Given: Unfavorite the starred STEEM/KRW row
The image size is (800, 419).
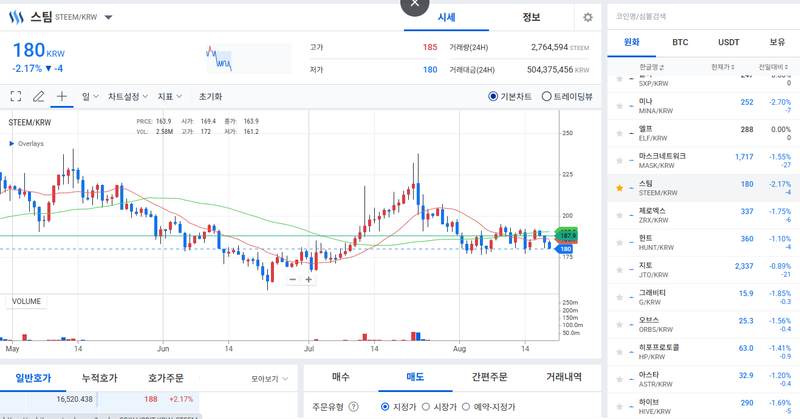Looking at the screenshot, I should point(619,188).
